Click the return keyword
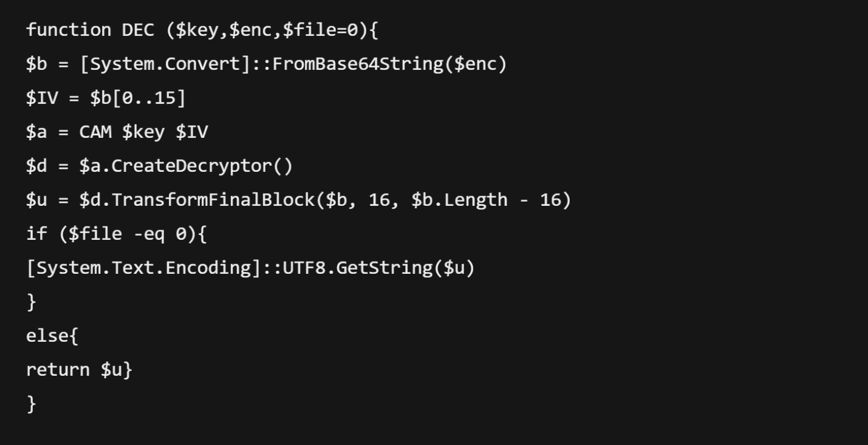Image resolution: width=868 pixels, height=445 pixels. (x=58, y=370)
